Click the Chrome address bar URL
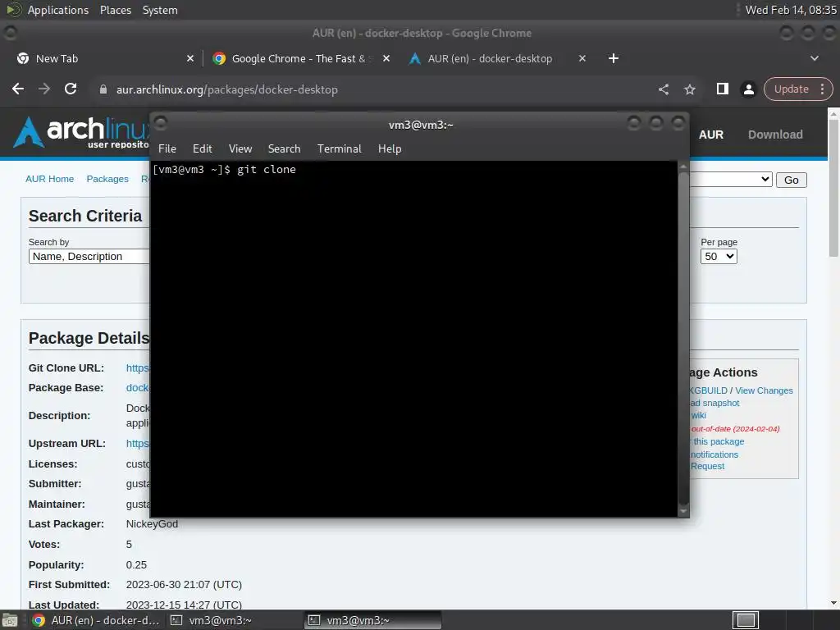The width and height of the screenshot is (840, 630). pyautogui.click(x=227, y=89)
